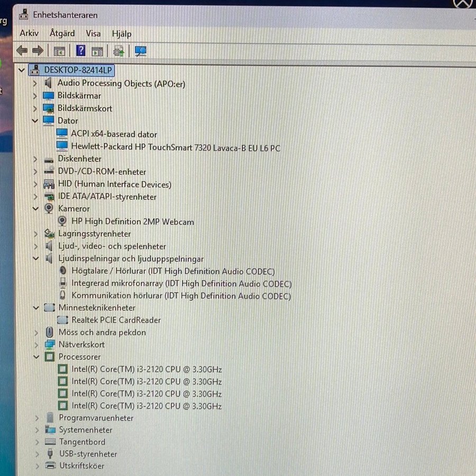Open the Arkiv menu

pyautogui.click(x=29, y=33)
